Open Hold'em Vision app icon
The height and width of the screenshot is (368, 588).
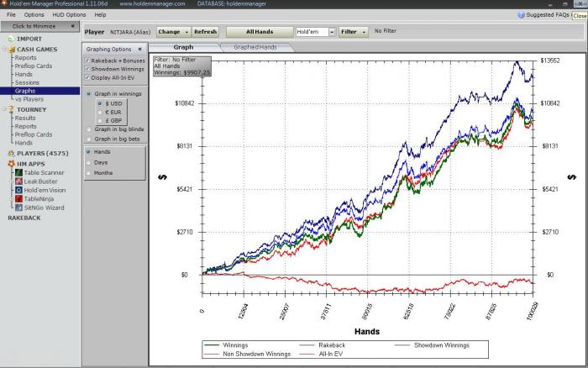pyautogui.click(x=18, y=190)
